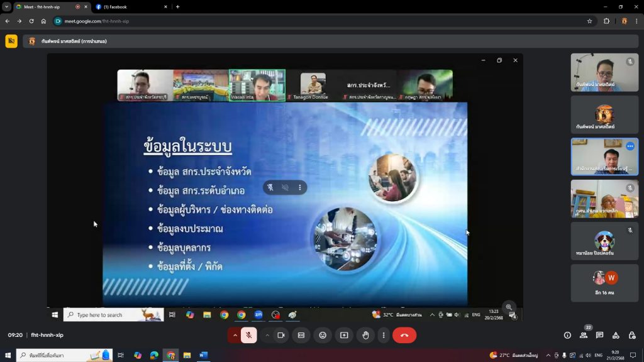644x362 pixels.
Task: Show the participants people panel
Action: tap(584, 336)
